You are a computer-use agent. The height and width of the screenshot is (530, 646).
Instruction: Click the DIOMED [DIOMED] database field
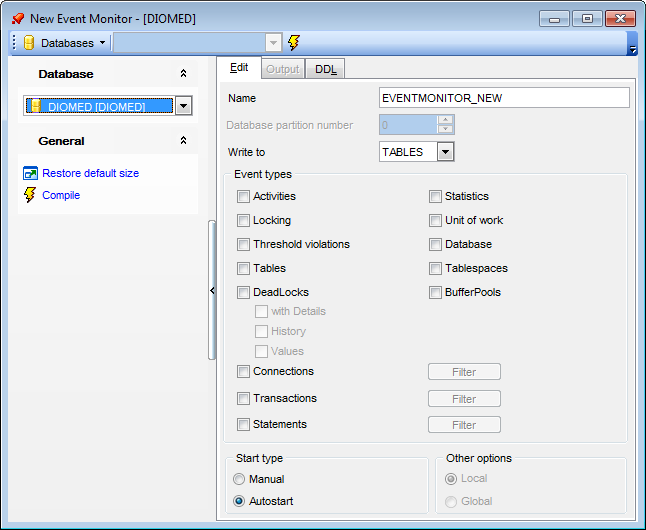pos(99,106)
